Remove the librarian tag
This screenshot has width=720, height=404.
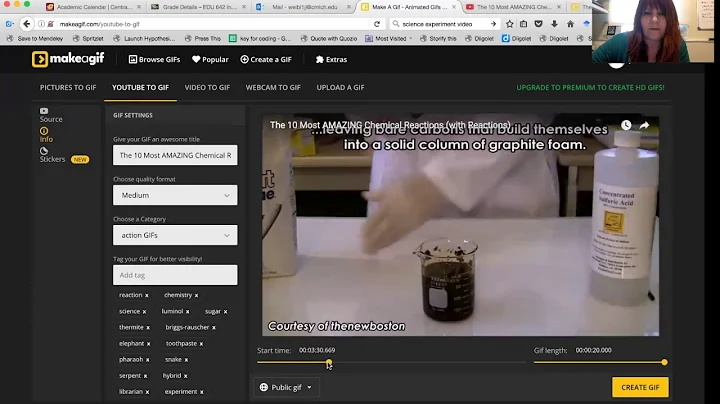pos(147,392)
